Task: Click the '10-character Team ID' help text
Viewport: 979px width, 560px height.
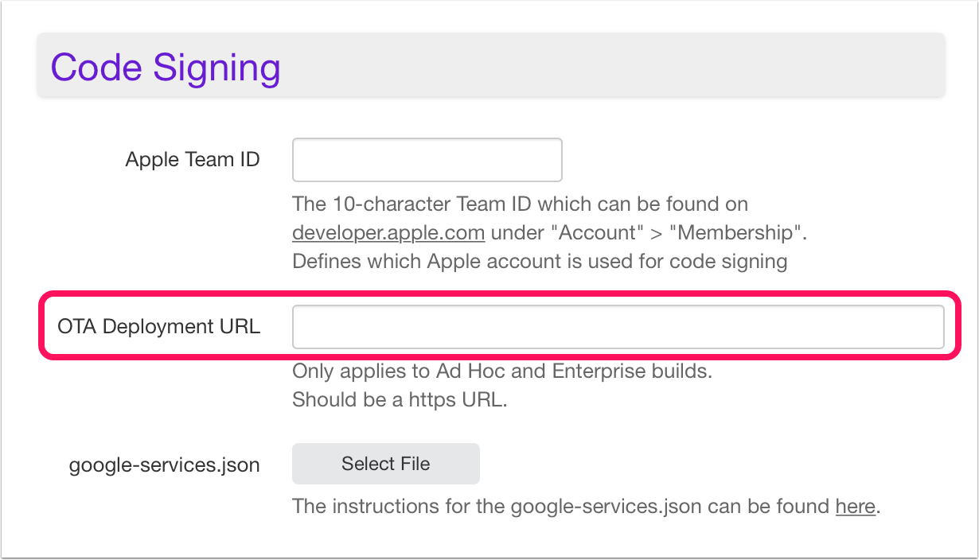Action: [x=521, y=204]
